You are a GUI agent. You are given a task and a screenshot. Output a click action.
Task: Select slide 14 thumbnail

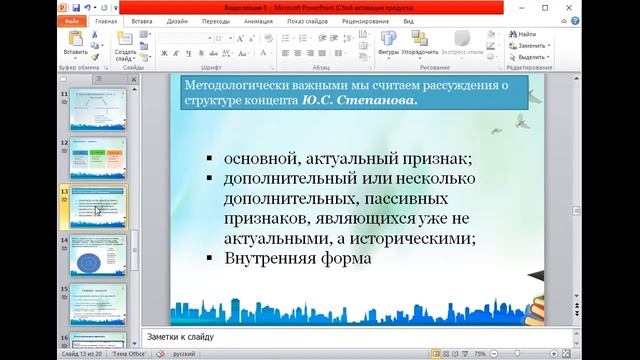click(98, 256)
